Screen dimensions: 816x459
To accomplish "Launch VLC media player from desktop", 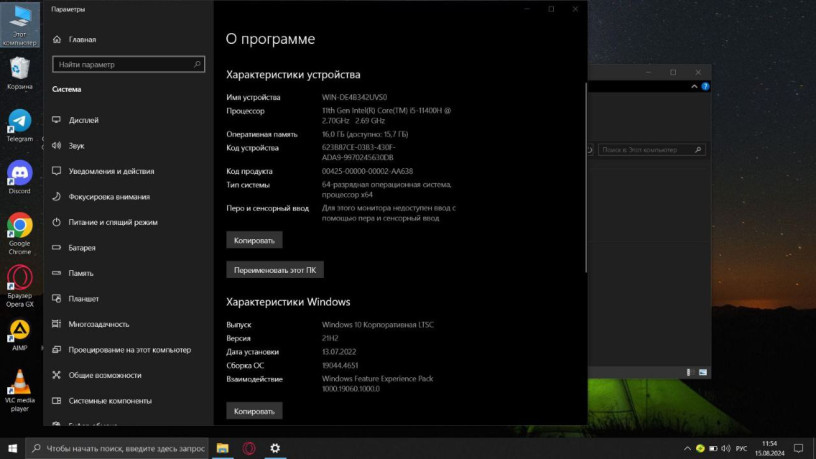I will tap(20, 390).
